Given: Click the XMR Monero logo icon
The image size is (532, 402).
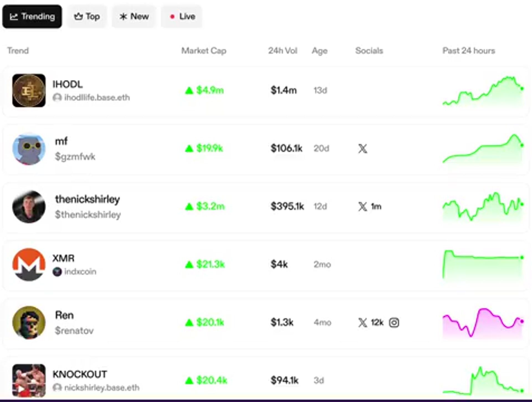Looking at the screenshot, I should click(29, 264).
